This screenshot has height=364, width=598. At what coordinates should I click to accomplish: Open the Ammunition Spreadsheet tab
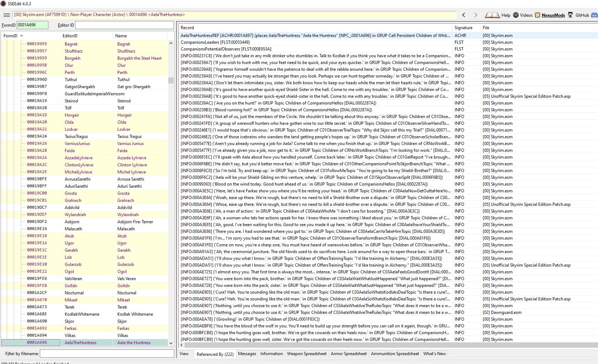(395, 353)
